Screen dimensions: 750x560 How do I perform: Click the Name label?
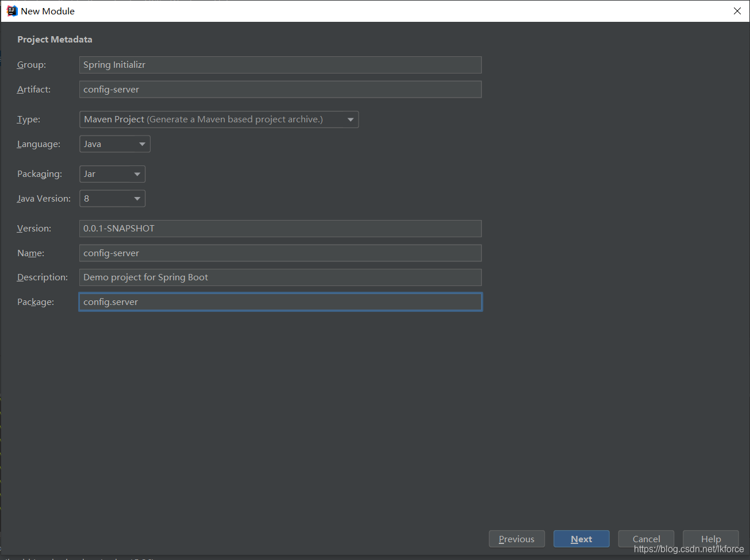click(x=30, y=253)
